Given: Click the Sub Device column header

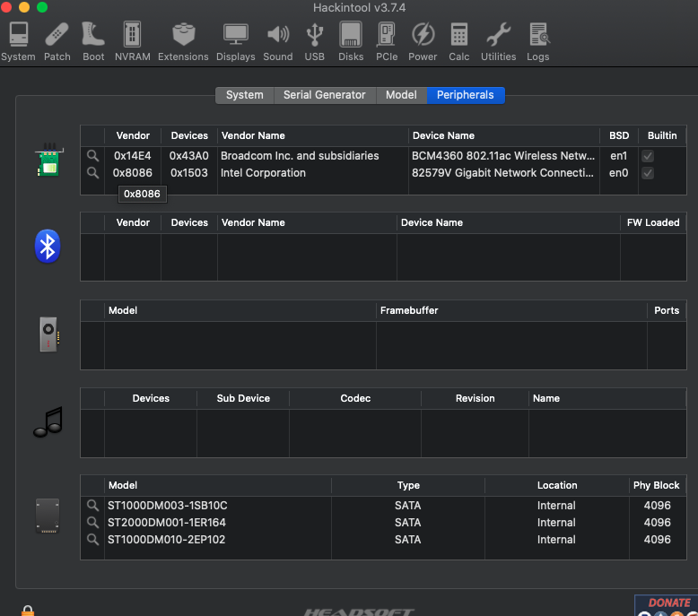Looking at the screenshot, I should [x=243, y=398].
